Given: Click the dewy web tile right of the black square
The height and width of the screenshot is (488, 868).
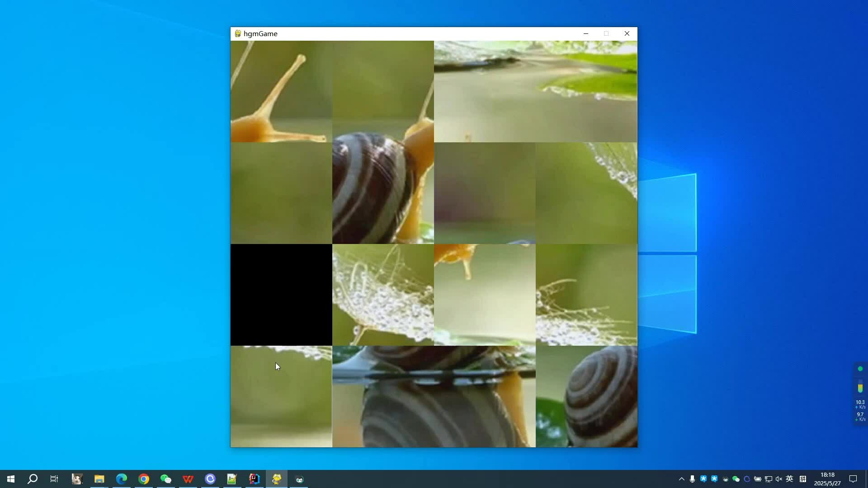Looking at the screenshot, I should click(x=383, y=295).
